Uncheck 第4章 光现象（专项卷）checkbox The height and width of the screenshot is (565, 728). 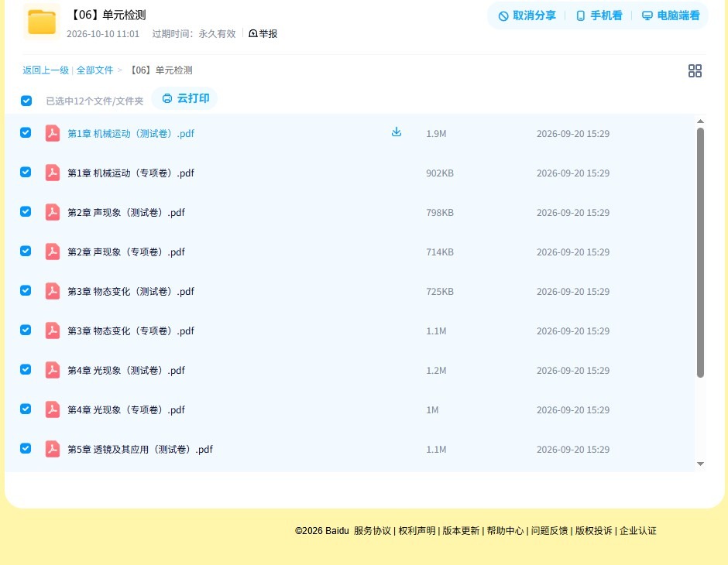26,409
